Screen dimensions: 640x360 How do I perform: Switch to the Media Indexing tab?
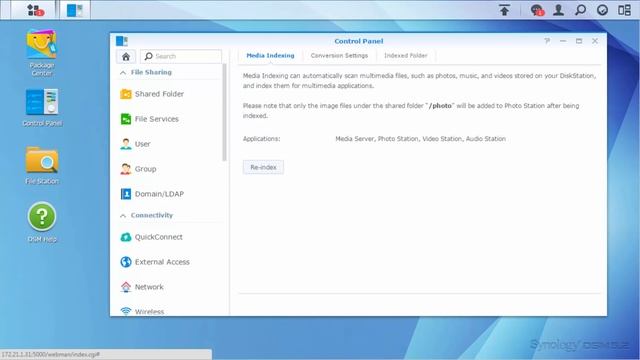pos(270,56)
